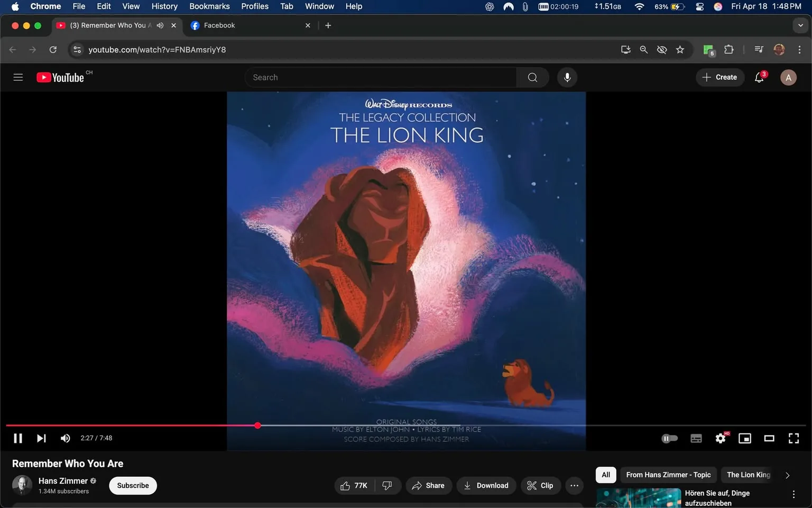Open three-dot menu on recommended video

tap(793, 494)
